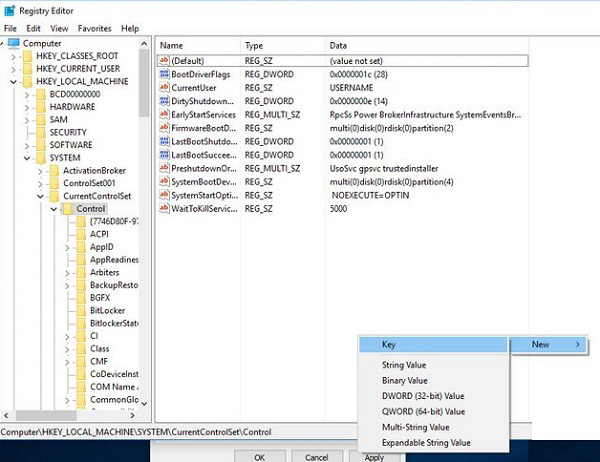Click the Cancel button behind the editor

(x=317, y=457)
